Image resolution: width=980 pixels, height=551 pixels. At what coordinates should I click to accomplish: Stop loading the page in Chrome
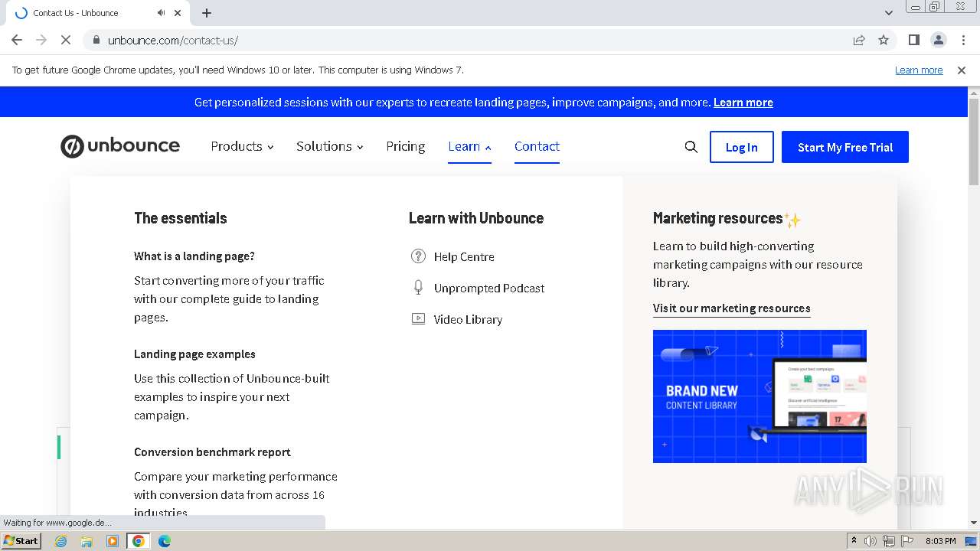[x=66, y=40]
